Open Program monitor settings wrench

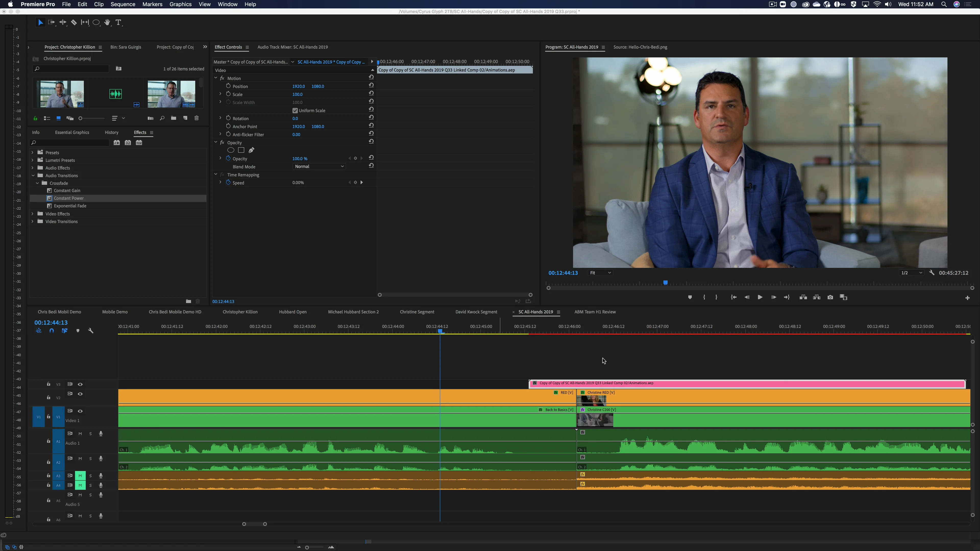932,273
